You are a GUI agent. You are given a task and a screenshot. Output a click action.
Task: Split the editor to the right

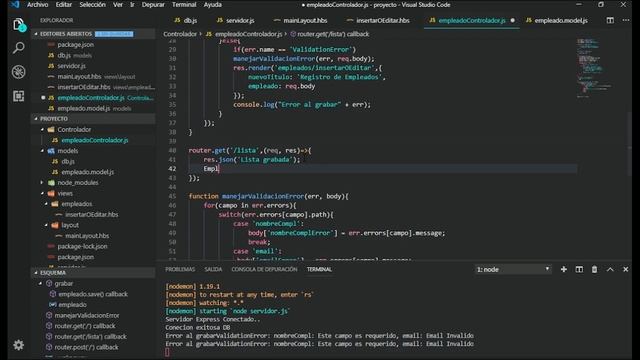pos(610,20)
